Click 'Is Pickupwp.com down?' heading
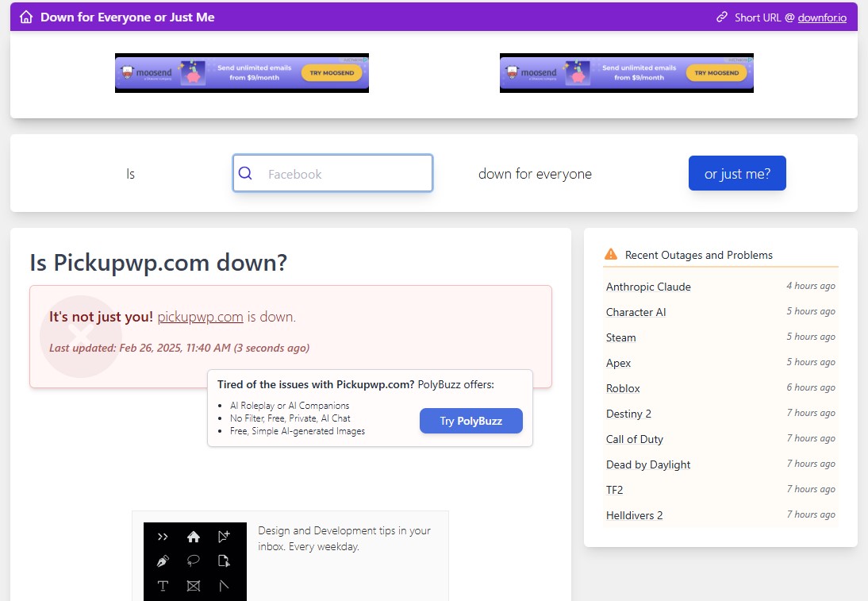Image resolution: width=868 pixels, height=601 pixels. tap(159, 263)
